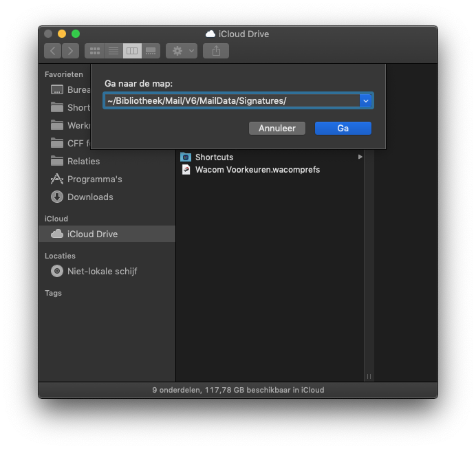Go forward with the forward arrow

70,51
